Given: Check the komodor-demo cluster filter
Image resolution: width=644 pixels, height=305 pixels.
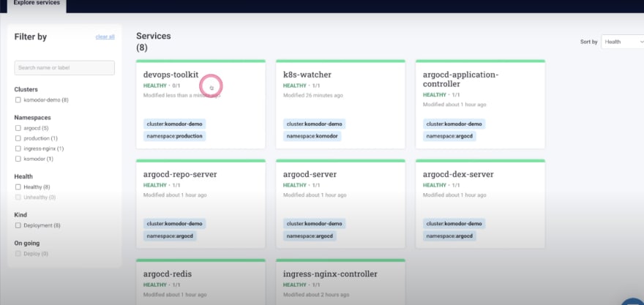Looking at the screenshot, I should [18, 99].
